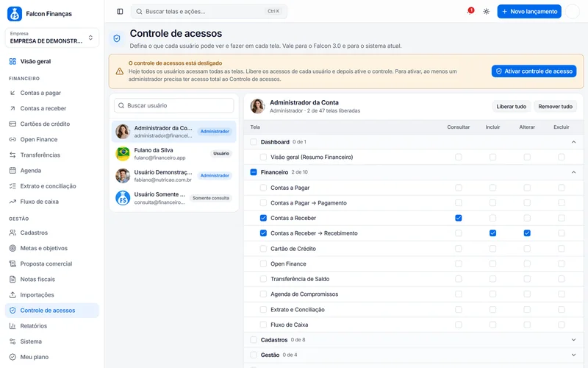588x368 pixels.
Task: Click the Relatórios bar chart icon
Action: [12, 326]
